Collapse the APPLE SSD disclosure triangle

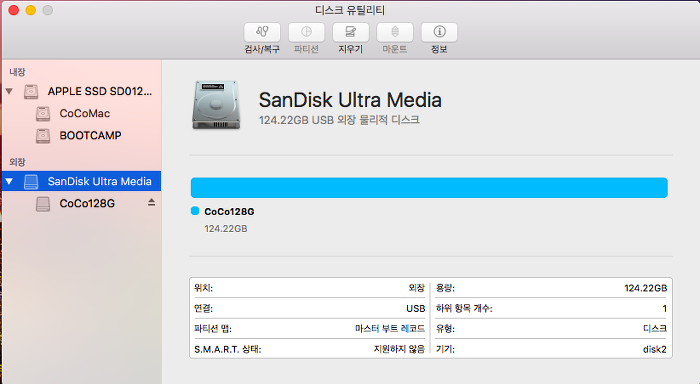click(9, 91)
